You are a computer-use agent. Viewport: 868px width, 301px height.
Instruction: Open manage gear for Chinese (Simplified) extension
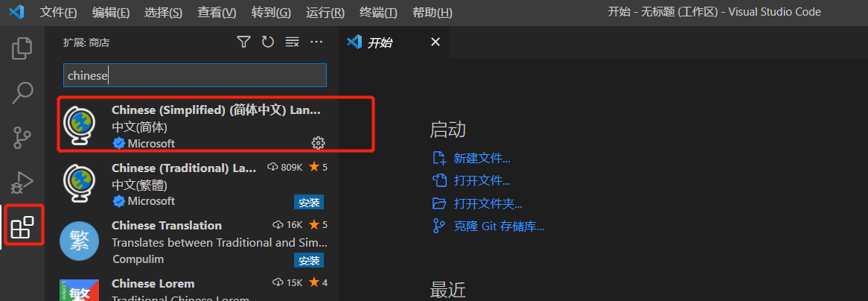tap(318, 143)
